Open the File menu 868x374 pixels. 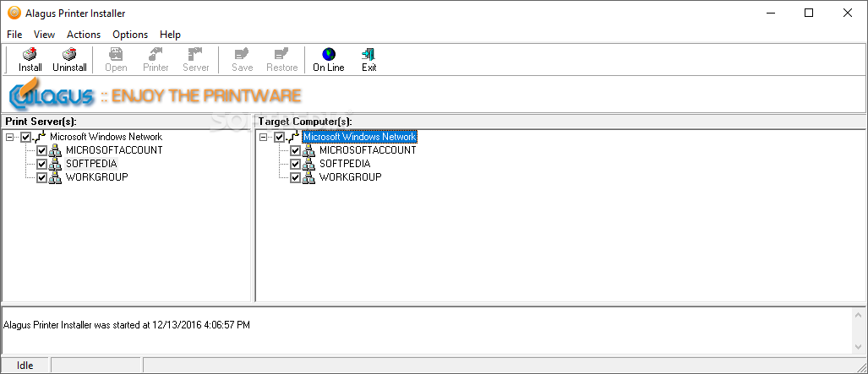(14, 35)
